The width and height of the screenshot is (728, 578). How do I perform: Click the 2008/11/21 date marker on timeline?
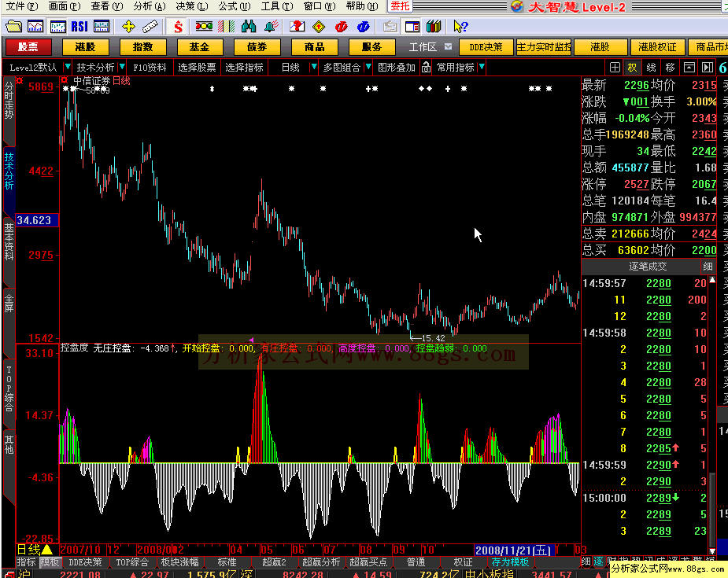click(515, 550)
